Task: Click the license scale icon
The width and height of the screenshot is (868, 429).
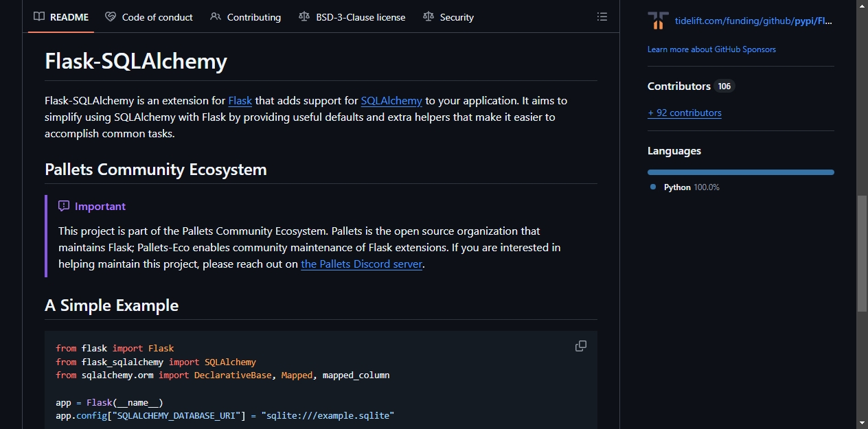Action: click(304, 17)
